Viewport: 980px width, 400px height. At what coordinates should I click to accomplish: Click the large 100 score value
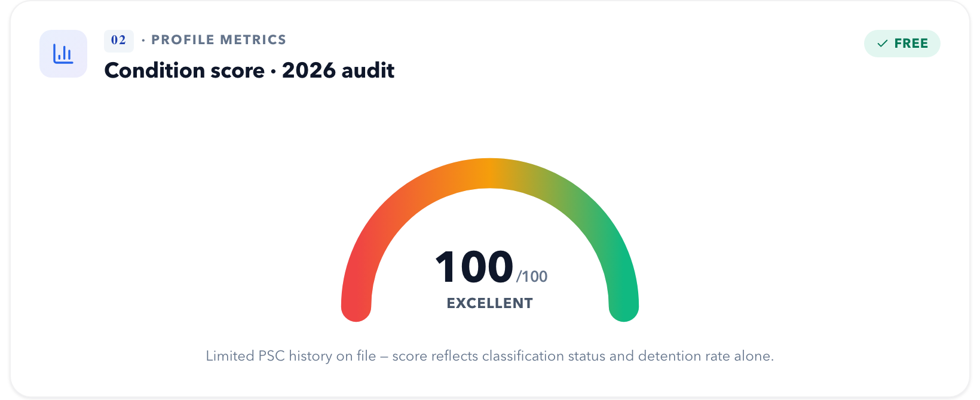[x=474, y=267]
